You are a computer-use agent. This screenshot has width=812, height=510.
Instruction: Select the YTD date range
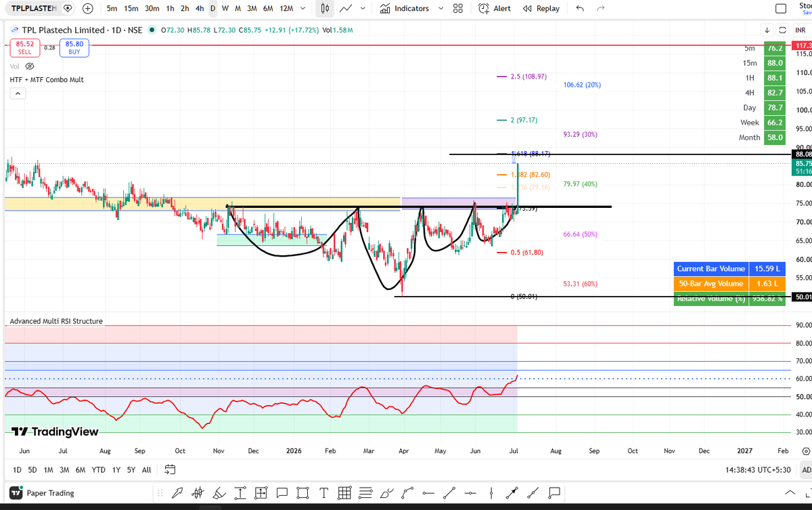point(99,469)
